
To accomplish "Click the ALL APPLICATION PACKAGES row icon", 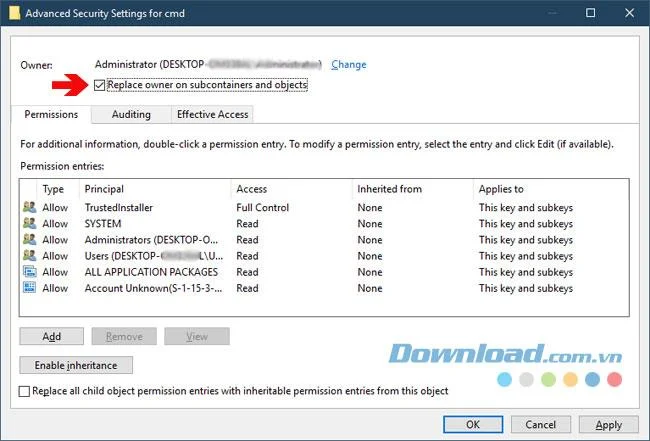I will pos(29,271).
